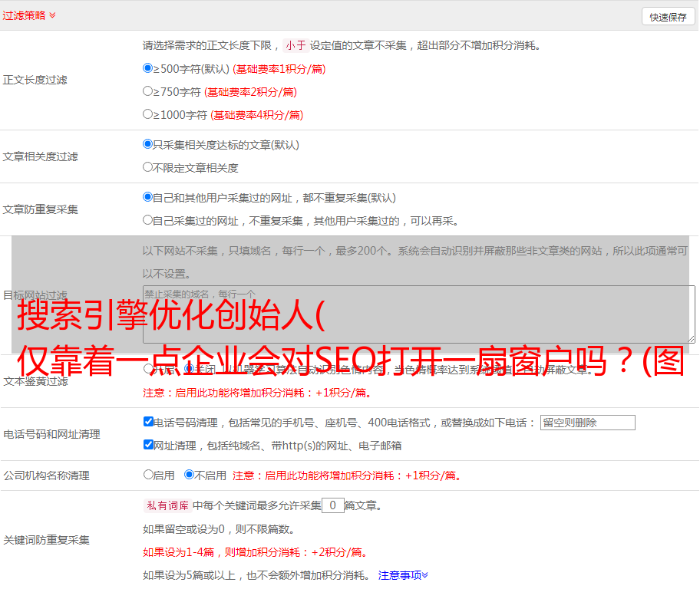Choose 只采集相关度达标的文章 option
The width and height of the screenshot is (700, 589).
point(147,144)
